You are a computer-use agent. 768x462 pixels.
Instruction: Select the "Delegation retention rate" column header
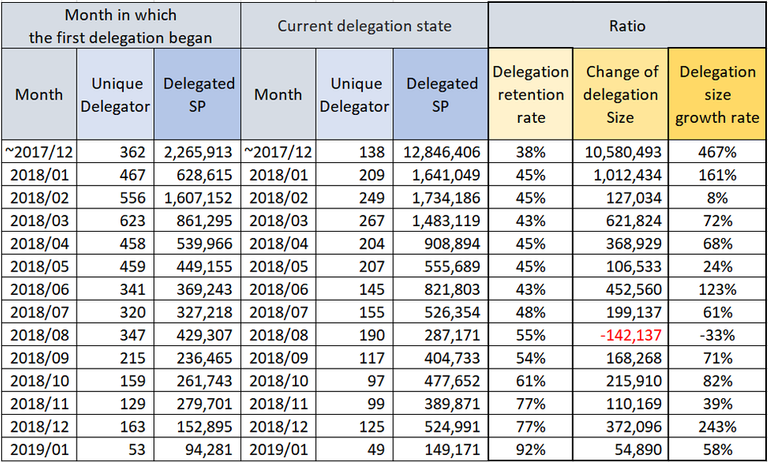click(x=528, y=95)
